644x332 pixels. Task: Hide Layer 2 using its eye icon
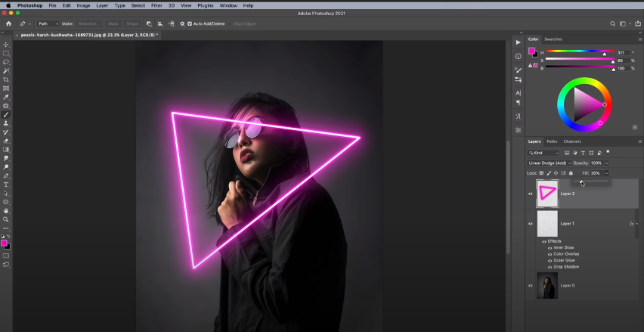coord(530,194)
